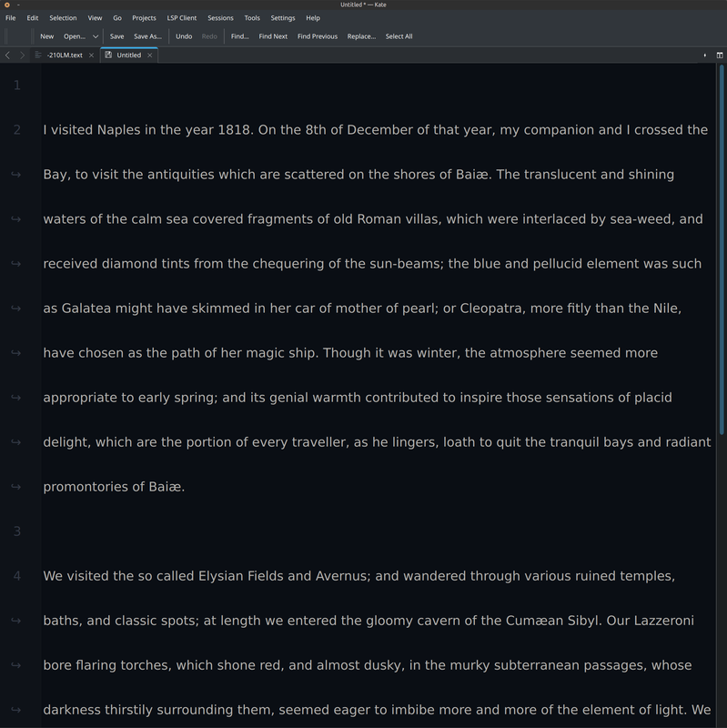
Task: Click line number 3 in the gutter
Action: coord(17,531)
